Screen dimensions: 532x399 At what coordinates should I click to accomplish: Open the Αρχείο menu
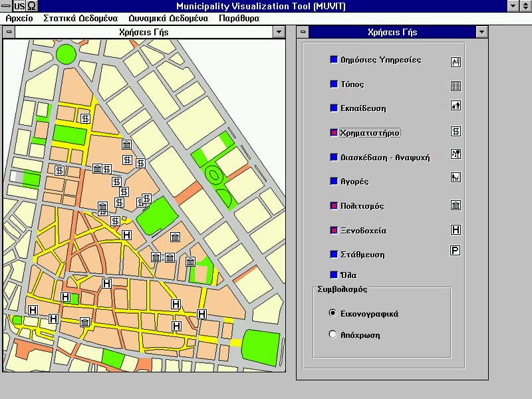tap(19, 19)
